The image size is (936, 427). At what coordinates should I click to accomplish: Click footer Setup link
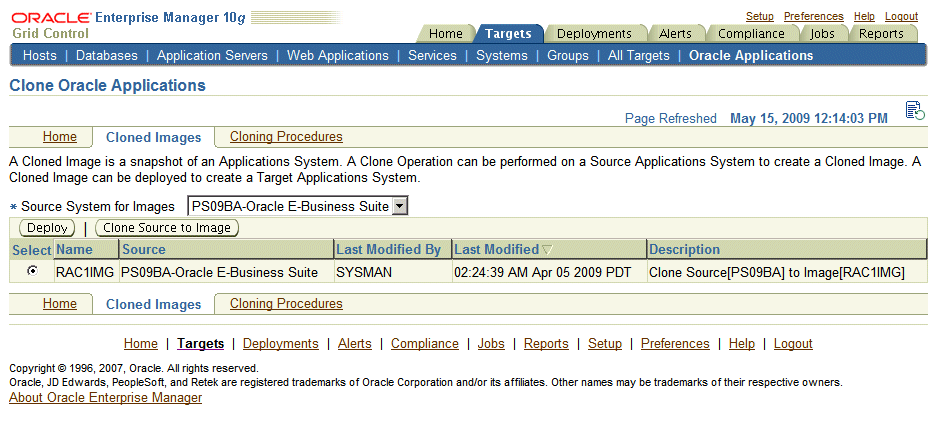[605, 343]
